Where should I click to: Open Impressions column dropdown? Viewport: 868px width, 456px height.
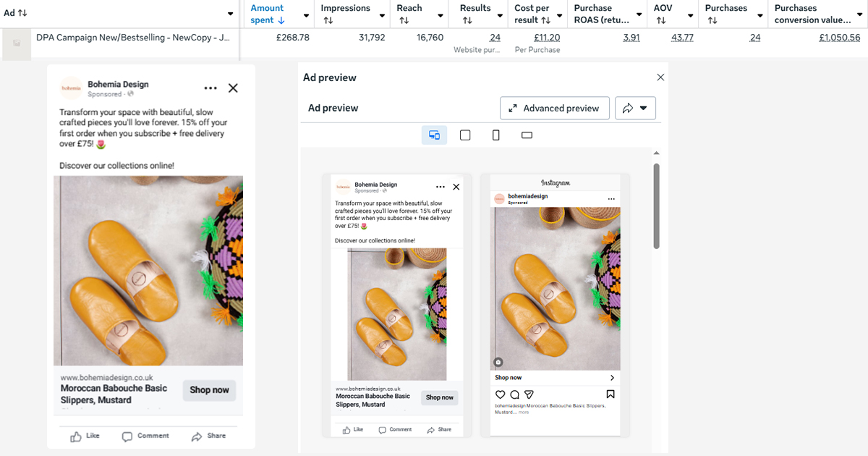(x=383, y=14)
